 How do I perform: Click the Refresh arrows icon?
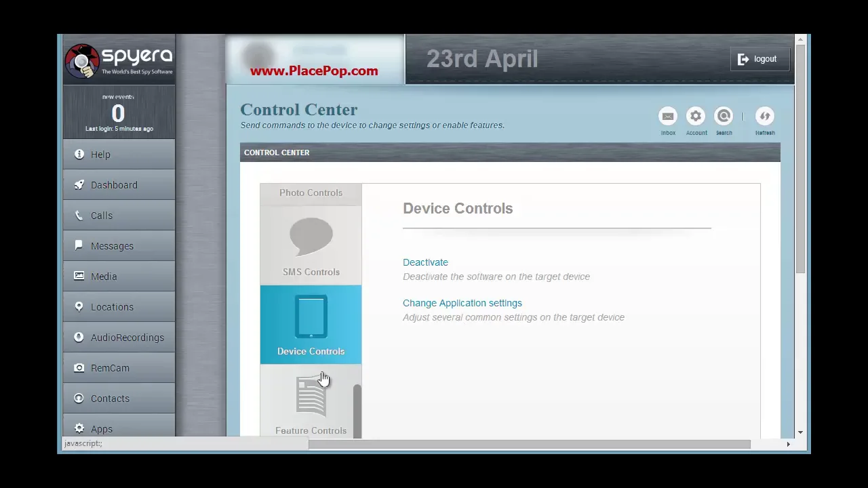pos(765,116)
